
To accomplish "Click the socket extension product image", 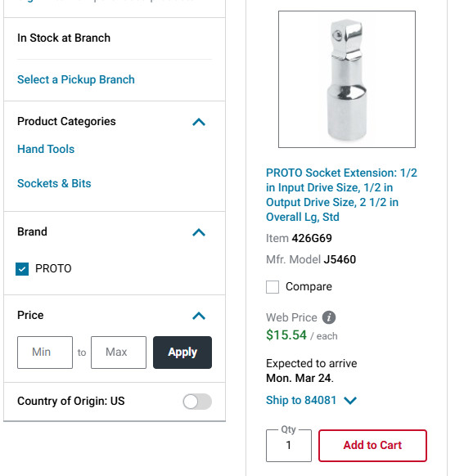I will pyautogui.click(x=347, y=79).
